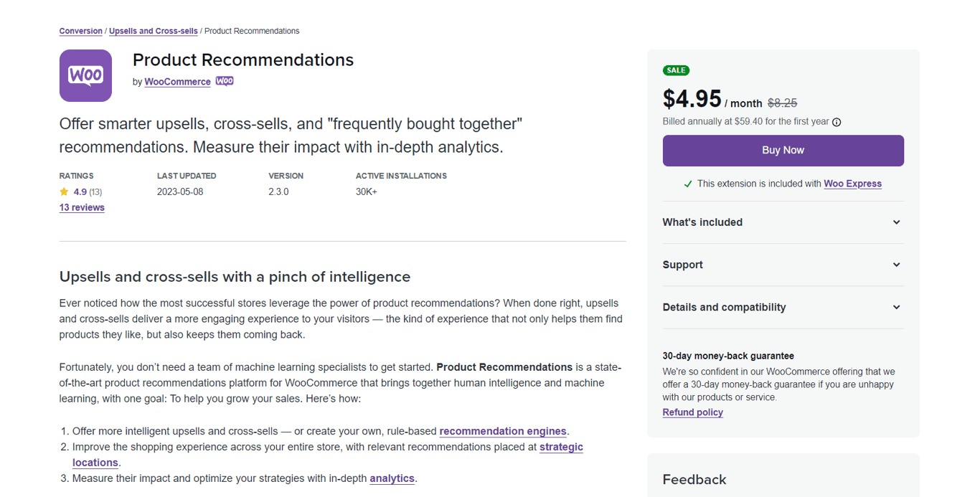
Task: Open the Woo Express link
Action: coord(852,183)
